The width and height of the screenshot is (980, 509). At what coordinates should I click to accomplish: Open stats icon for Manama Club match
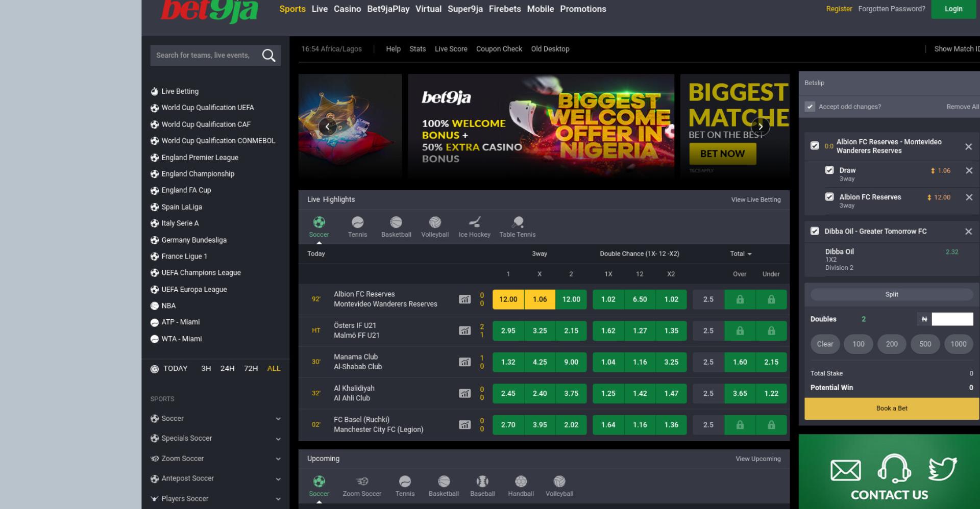464,362
